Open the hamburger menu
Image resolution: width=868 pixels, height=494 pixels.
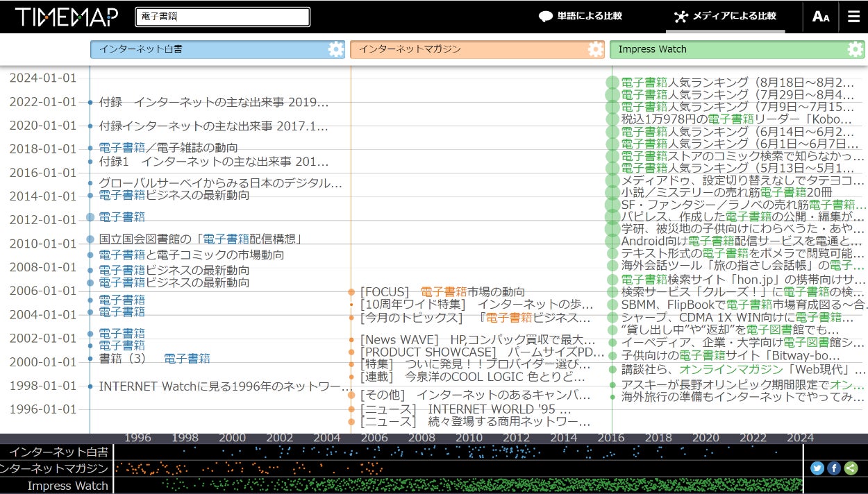853,17
